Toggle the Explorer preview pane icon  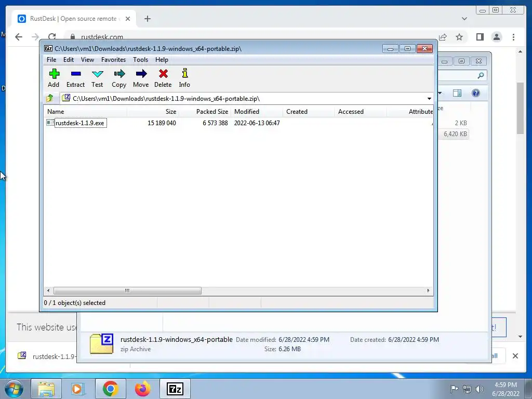[457, 93]
